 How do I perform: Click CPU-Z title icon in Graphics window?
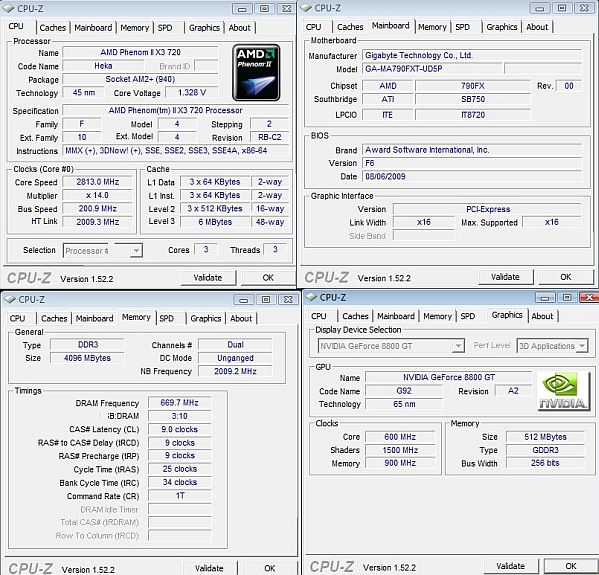pyautogui.click(x=312, y=297)
